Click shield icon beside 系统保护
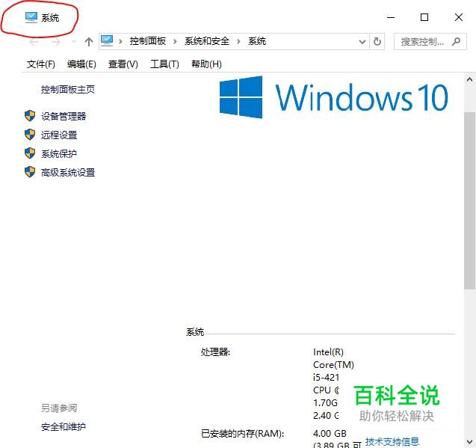476x448 pixels. click(30, 153)
